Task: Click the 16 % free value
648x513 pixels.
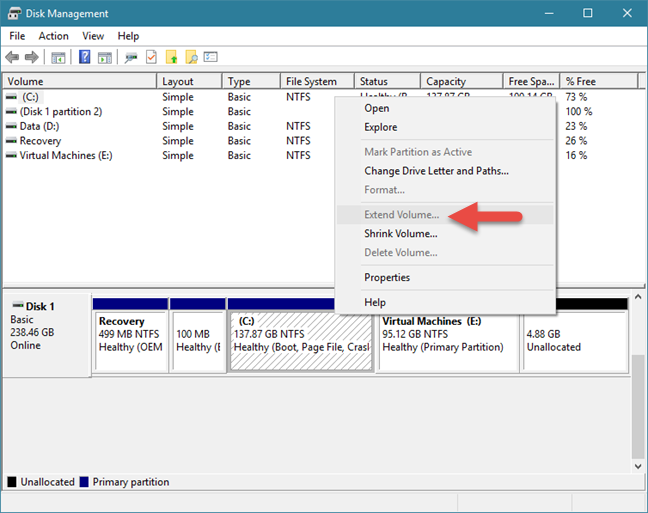Action: tap(576, 155)
